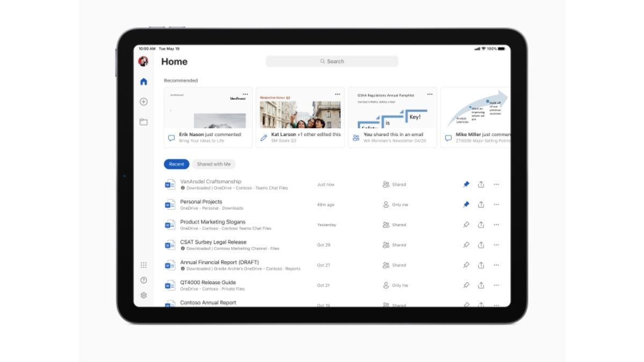Image resolution: width=644 pixels, height=362 pixels.
Task: Share the QT4000 Release Guide document
Action: [481, 285]
